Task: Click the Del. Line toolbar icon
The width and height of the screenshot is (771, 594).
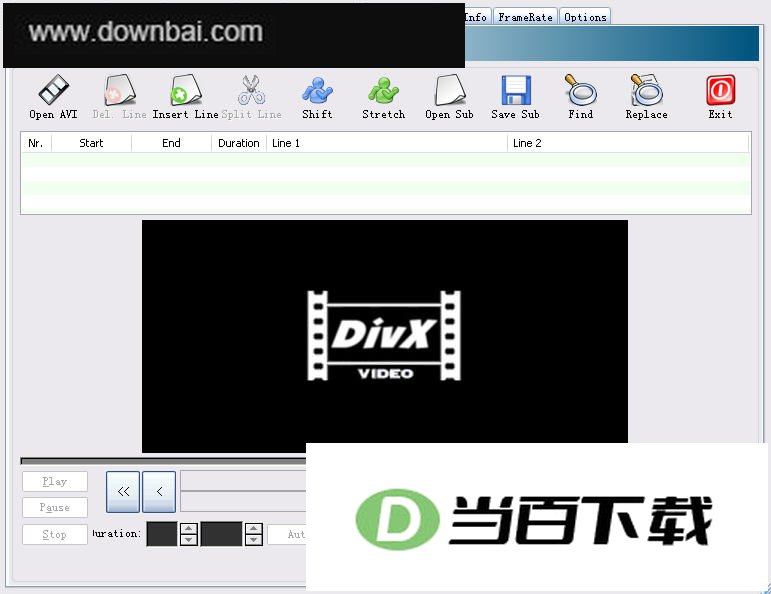Action: pos(119,97)
